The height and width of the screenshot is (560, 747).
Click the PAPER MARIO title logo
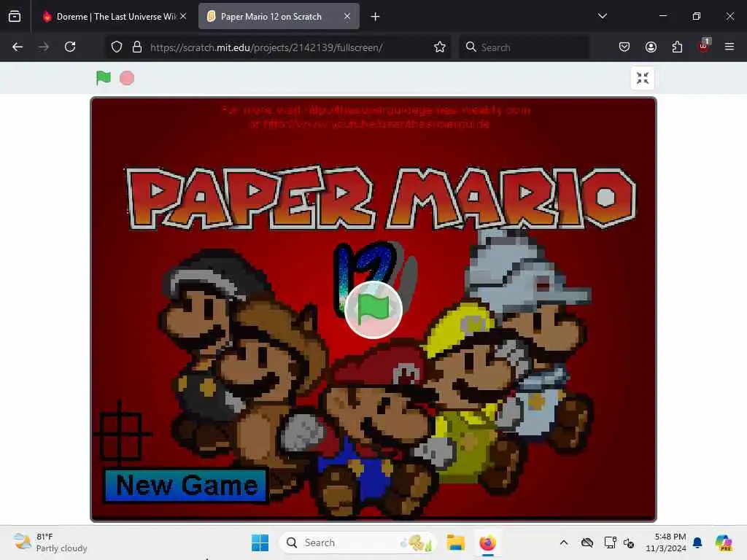click(381, 198)
